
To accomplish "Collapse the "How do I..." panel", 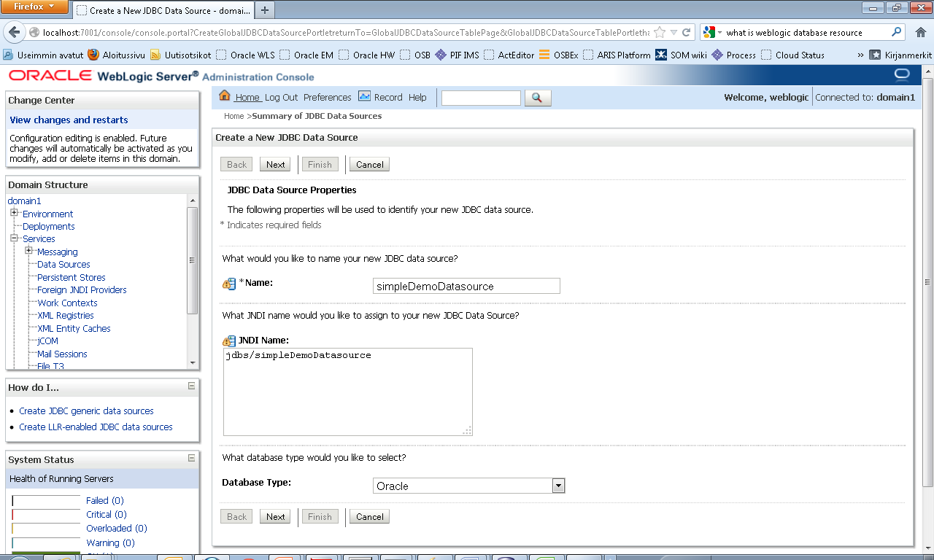I will coord(193,387).
